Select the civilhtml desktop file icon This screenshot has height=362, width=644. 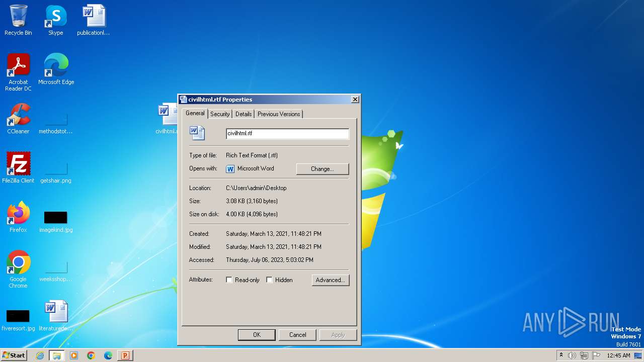tap(167, 119)
